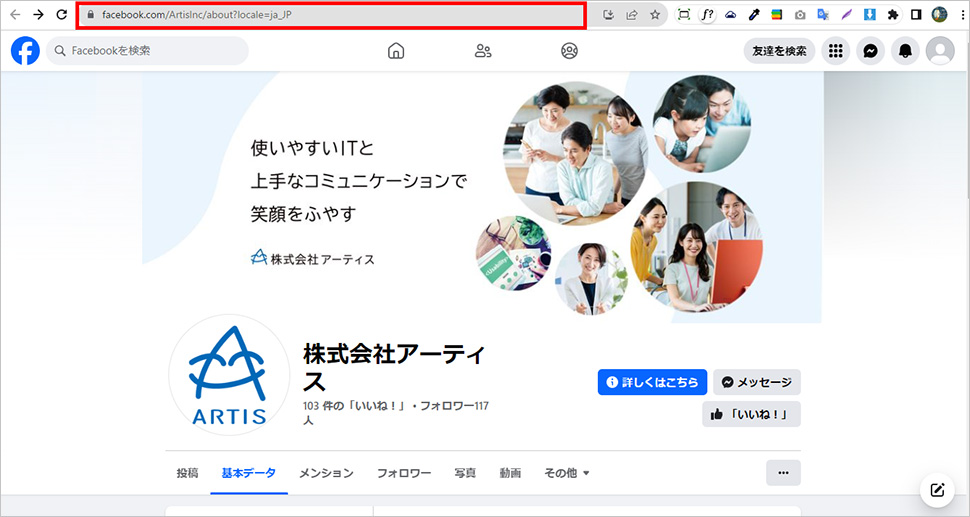Go back using the browser back arrow

(x=15, y=15)
